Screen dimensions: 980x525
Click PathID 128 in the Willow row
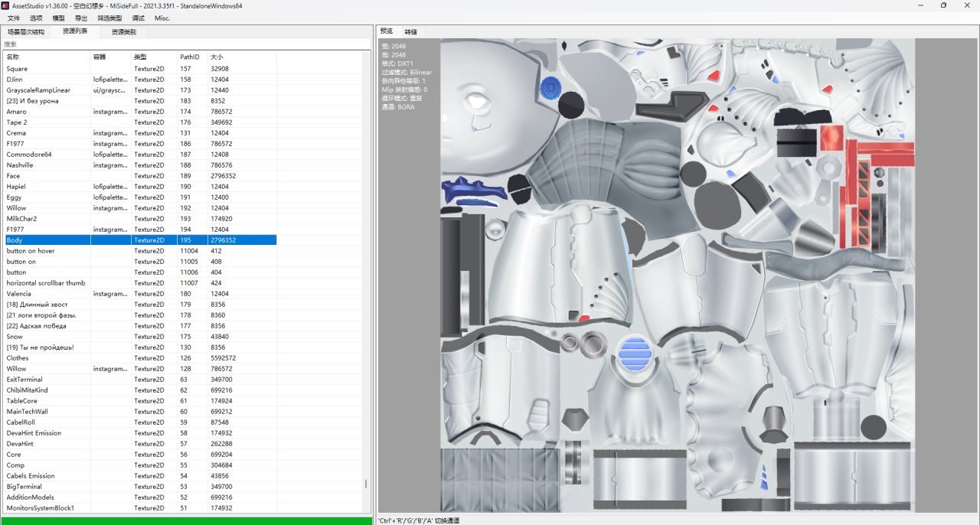[x=186, y=369]
